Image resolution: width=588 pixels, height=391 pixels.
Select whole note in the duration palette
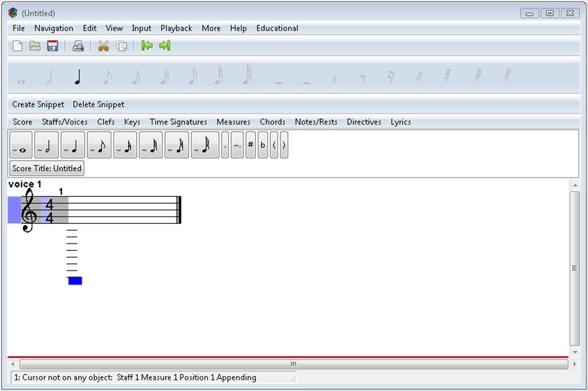21,82
